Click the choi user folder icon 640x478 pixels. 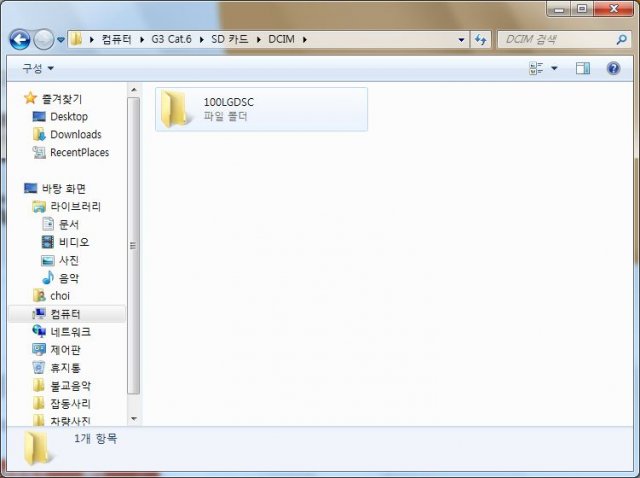pos(39,296)
